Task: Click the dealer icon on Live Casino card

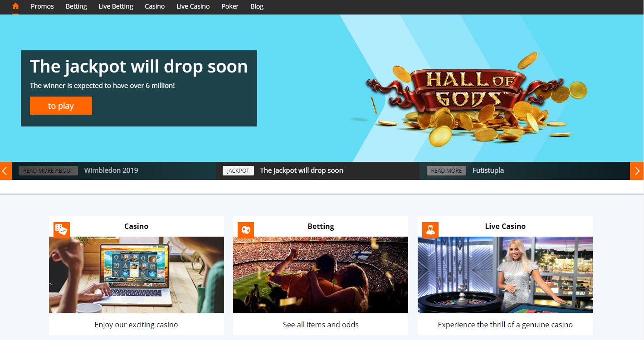Action: click(430, 230)
